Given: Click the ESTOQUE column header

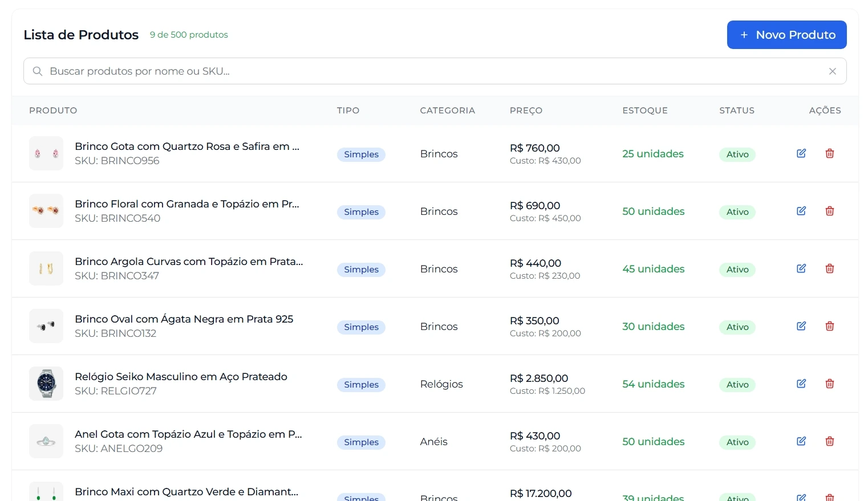Looking at the screenshot, I should [644, 111].
